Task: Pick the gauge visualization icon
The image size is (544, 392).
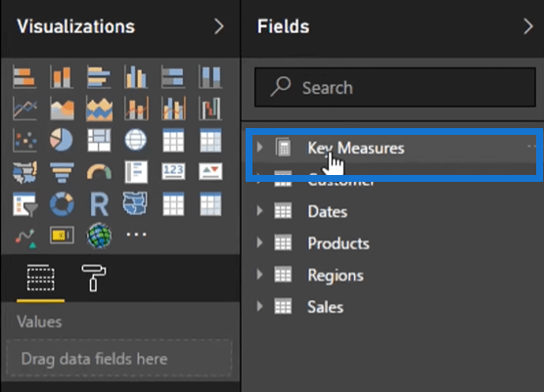Action: click(99, 172)
